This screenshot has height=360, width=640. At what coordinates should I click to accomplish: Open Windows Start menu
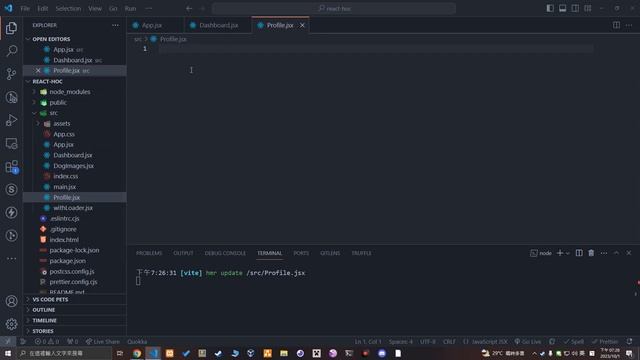[x=8, y=353]
